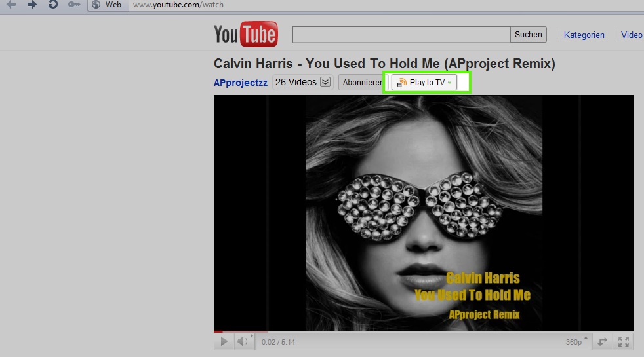Open the password key icon in the toolbar
The width and height of the screenshot is (644, 357).
[x=74, y=5]
